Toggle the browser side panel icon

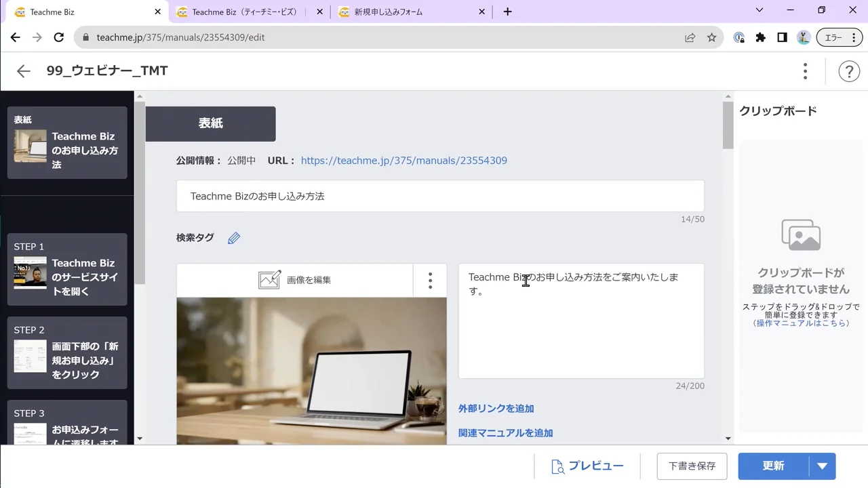pos(782,38)
